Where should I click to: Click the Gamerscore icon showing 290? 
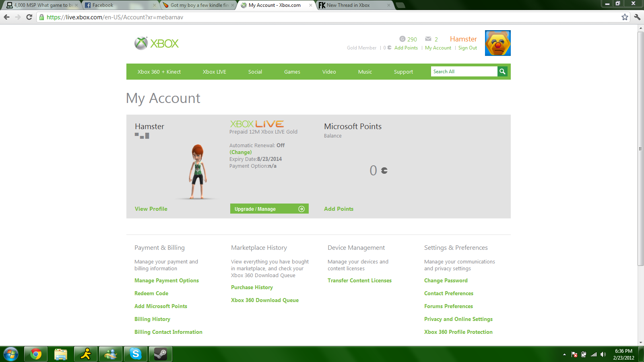(402, 39)
